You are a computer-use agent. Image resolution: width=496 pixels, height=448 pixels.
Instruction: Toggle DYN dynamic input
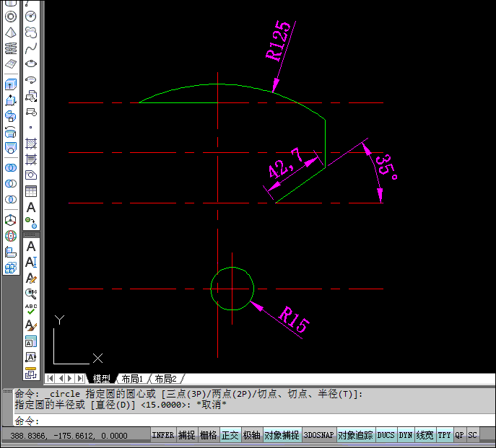(x=406, y=435)
